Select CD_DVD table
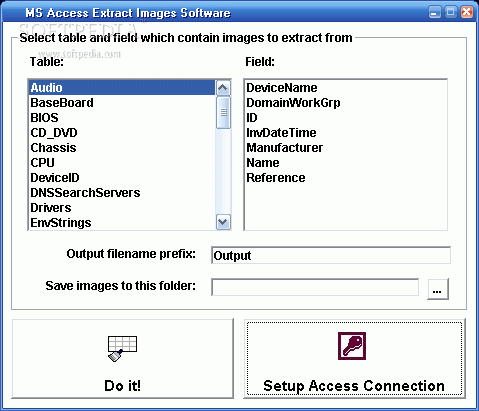The height and width of the screenshot is (411, 479). coord(122,133)
